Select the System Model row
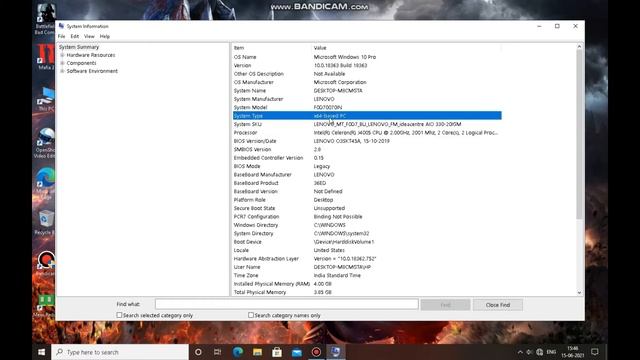640x360 pixels. click(367, 107)
